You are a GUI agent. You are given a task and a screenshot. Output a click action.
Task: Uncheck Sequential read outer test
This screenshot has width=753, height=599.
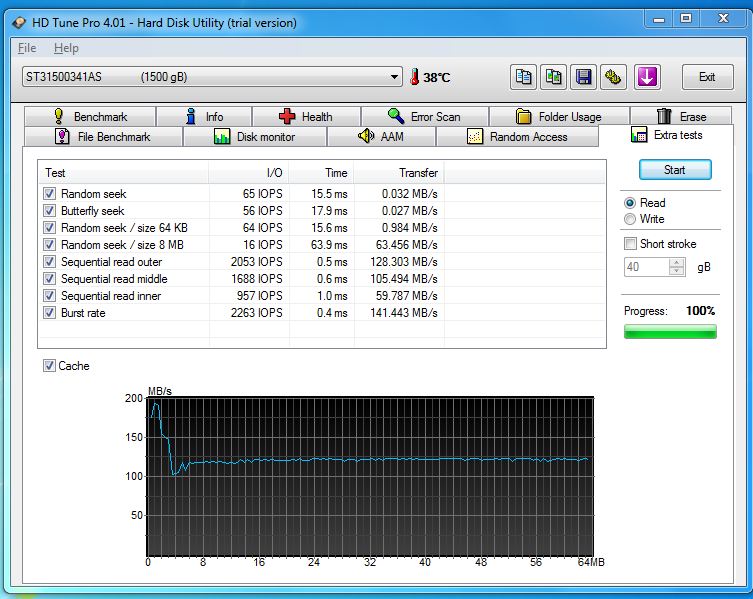tap(49, 262)
